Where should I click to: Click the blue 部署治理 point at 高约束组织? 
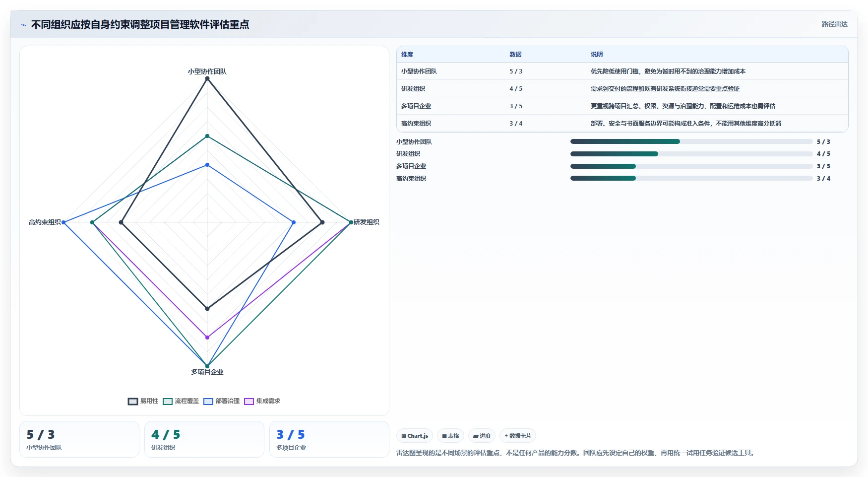point(63,222)
